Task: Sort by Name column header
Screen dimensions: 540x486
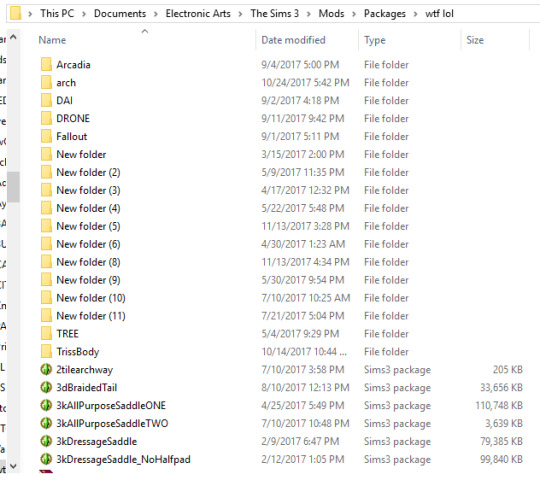Action: pos(52,40)
